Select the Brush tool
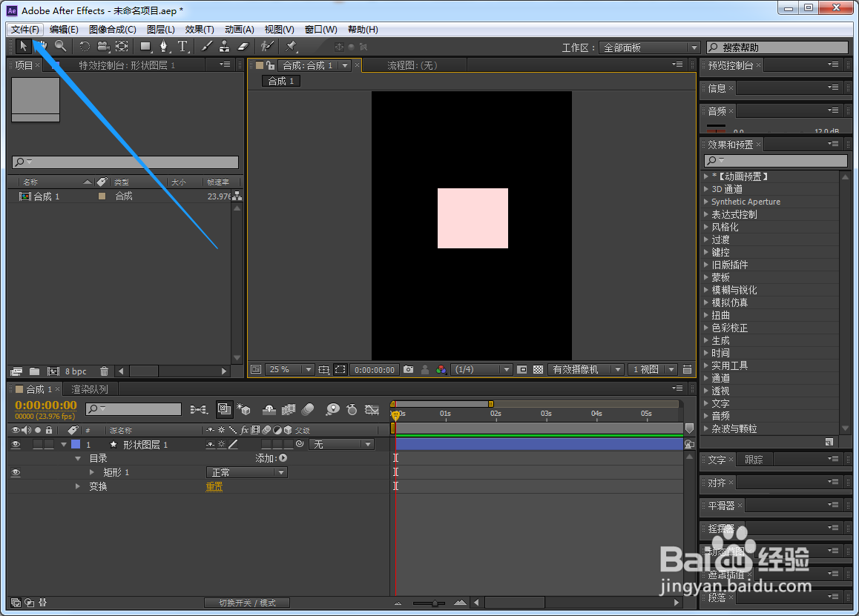Screen dimensions: 859x616 point(206,47)
